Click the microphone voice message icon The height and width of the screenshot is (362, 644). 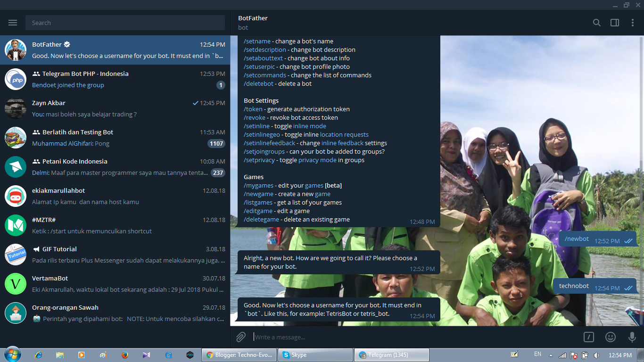point(632,337)
